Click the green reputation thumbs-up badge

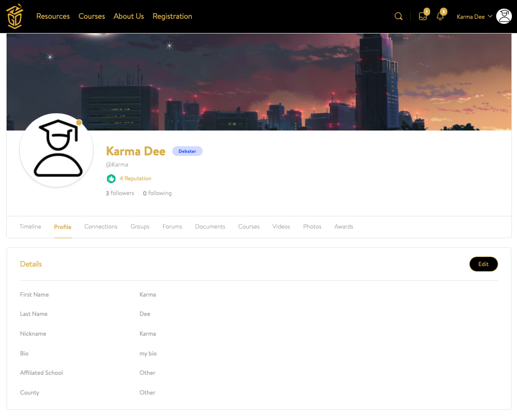pyautogui.click(x=111, y=179)
